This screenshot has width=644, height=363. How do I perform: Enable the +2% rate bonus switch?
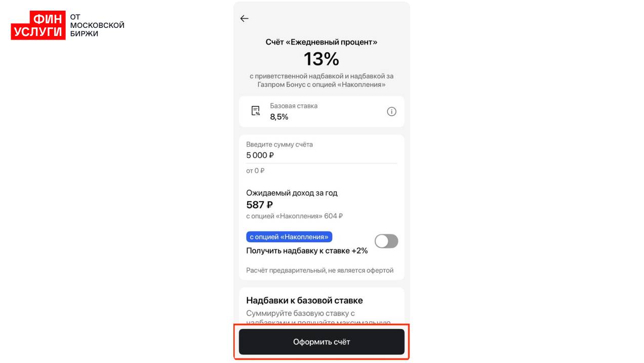pos(386,241)
